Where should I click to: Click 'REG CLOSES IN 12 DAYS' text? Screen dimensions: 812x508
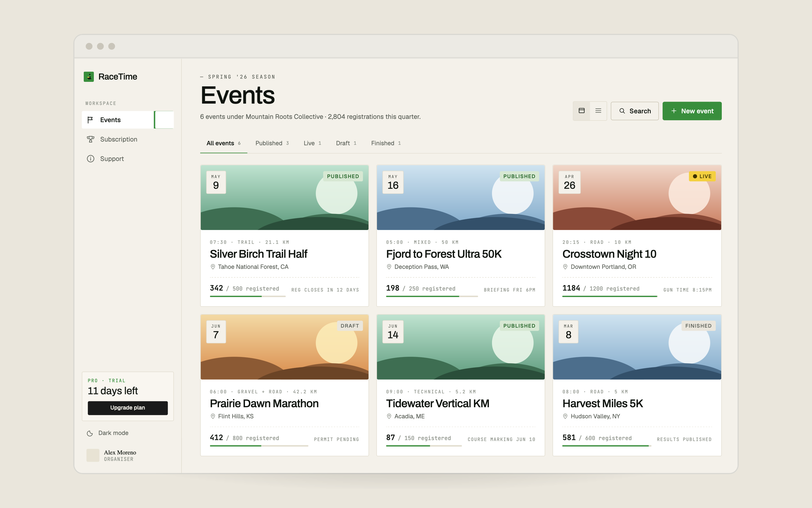(x=325, y=290)
